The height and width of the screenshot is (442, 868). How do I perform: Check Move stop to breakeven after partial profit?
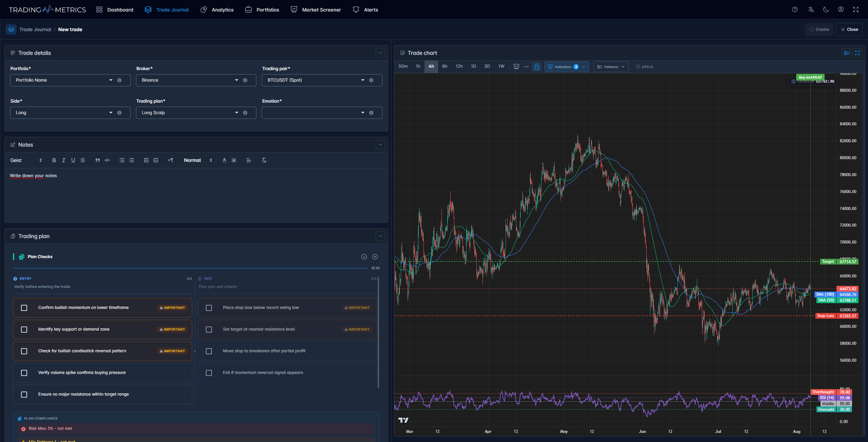point(209,351)
